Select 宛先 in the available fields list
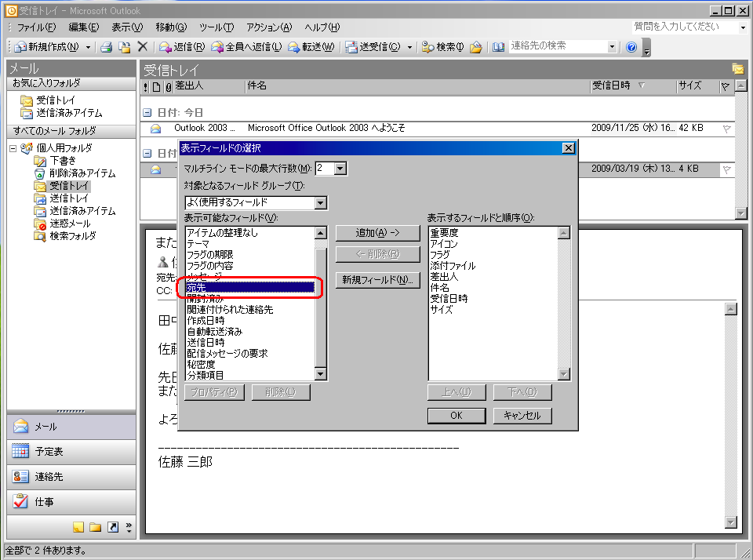 click(249, 288)
